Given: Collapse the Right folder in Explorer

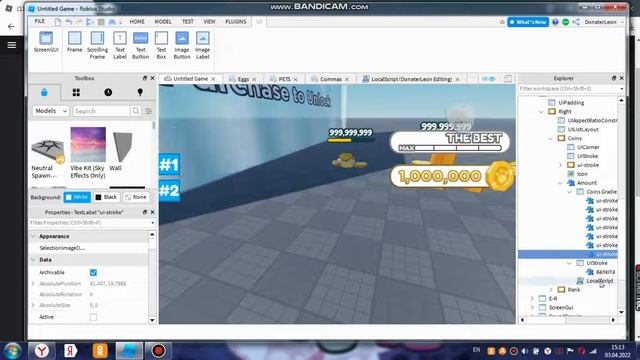Looking at the screenshot, I should [541, 111].
